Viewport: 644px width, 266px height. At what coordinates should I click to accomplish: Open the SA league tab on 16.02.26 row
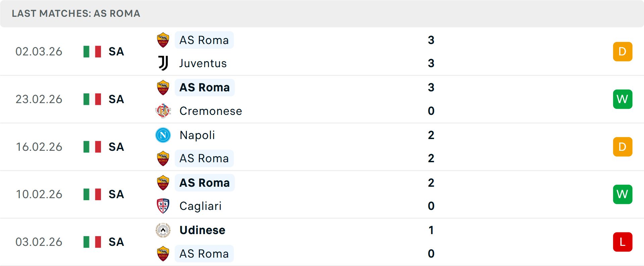[116, 147]
